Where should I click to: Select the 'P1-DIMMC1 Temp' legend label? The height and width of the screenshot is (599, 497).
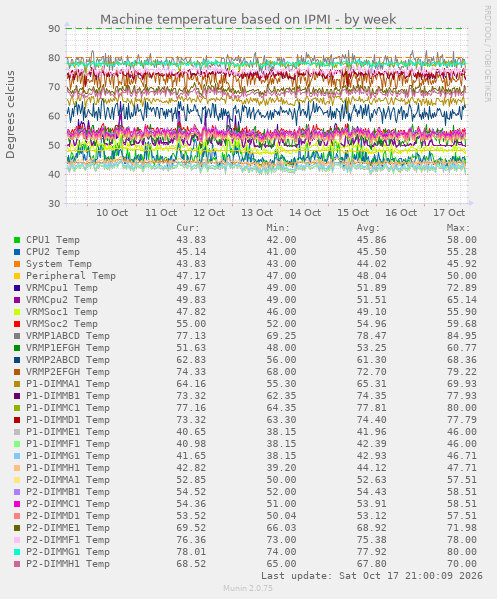tap(68, 408)
